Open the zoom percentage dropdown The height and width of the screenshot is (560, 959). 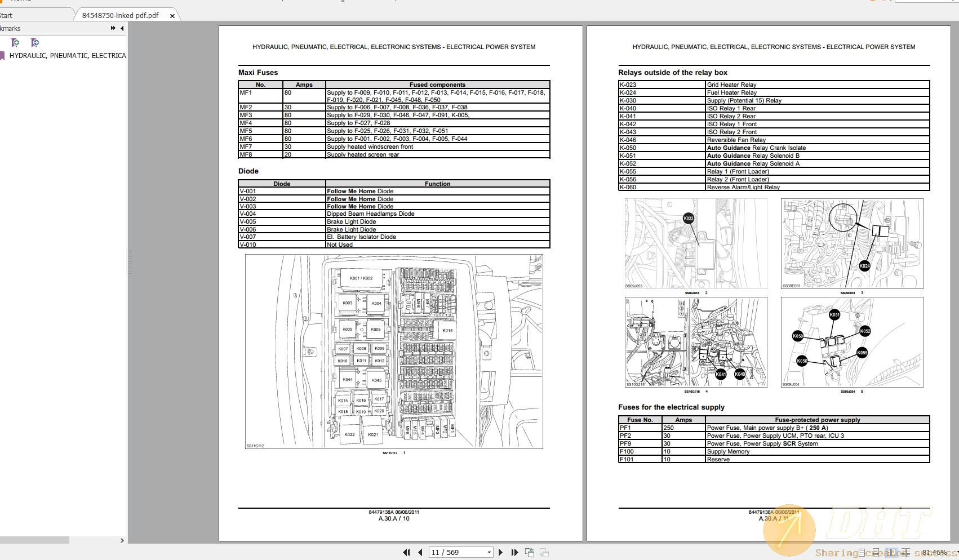(956, 552)
